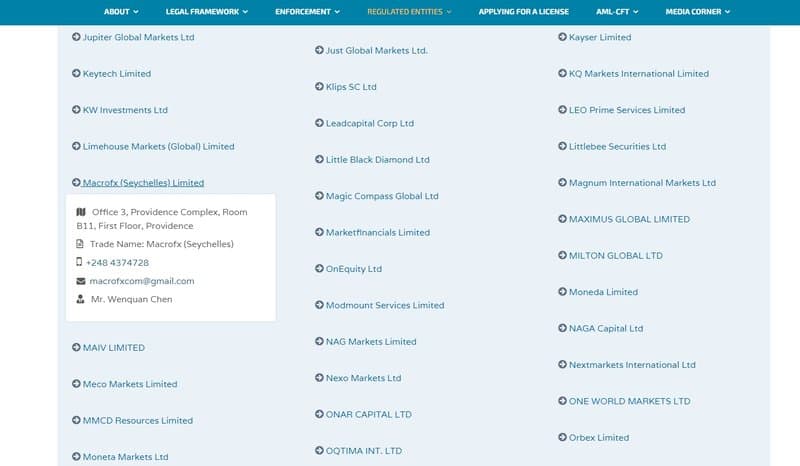This screenshot has width=800, height=466.
Task: Click the envelope icon beside email
Action: point(81,281)
